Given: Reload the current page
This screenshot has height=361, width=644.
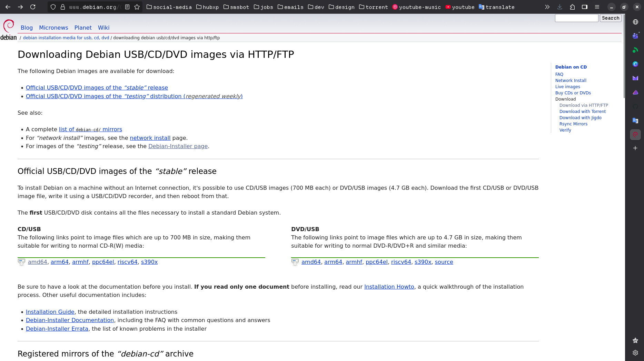Looking at the screenshot, I should 33,7.
